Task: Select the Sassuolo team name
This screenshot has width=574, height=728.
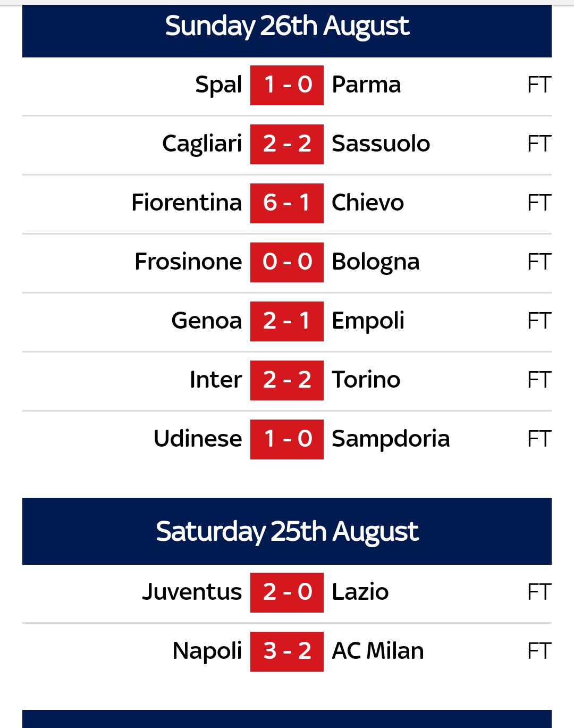Action: click(x=381, y=144)
